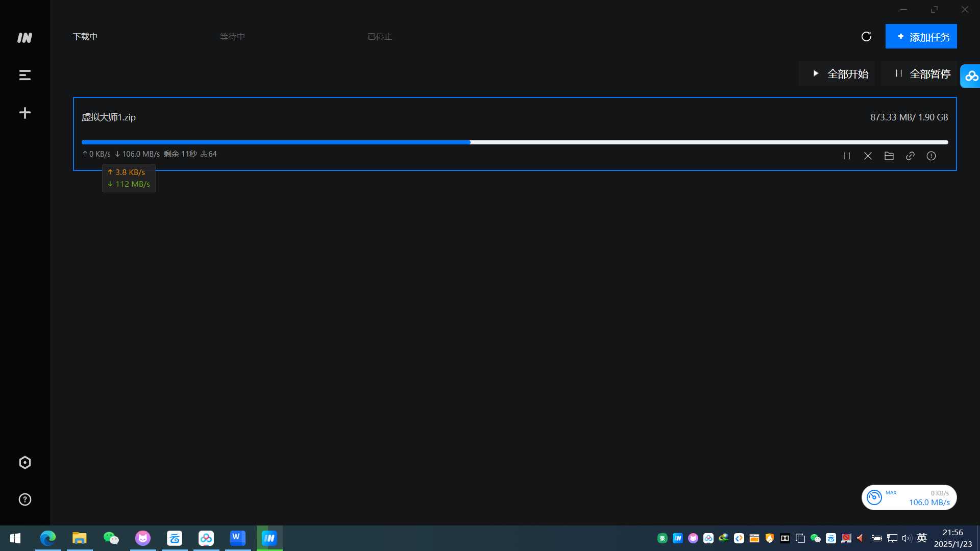Open settings via the hexagon icon
980x551 pixels.
tap(24, 463)
